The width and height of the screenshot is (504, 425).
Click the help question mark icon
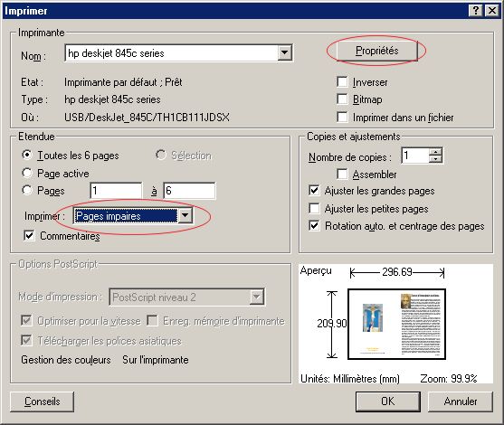[476, 11]
